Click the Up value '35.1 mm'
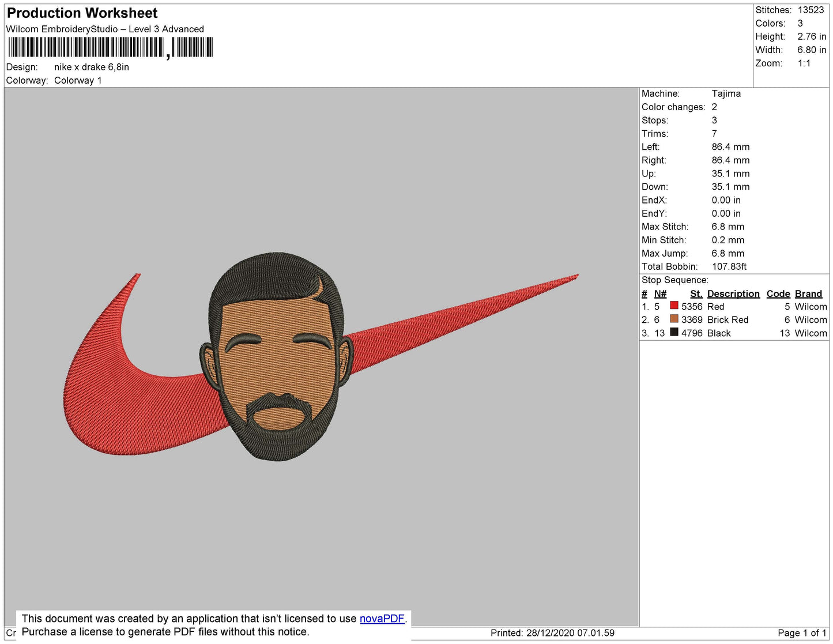833x644 pixels. point(730,174)
